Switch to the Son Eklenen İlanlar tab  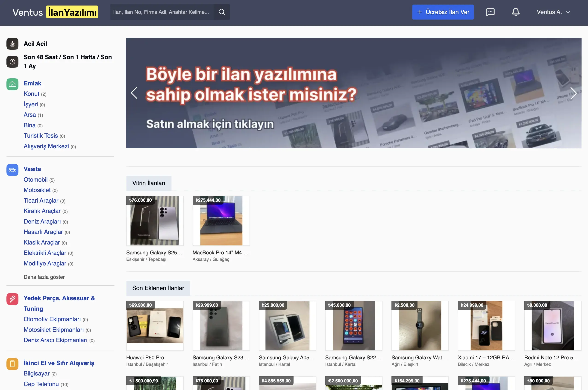pyautogui.click(x=158, y=288)
